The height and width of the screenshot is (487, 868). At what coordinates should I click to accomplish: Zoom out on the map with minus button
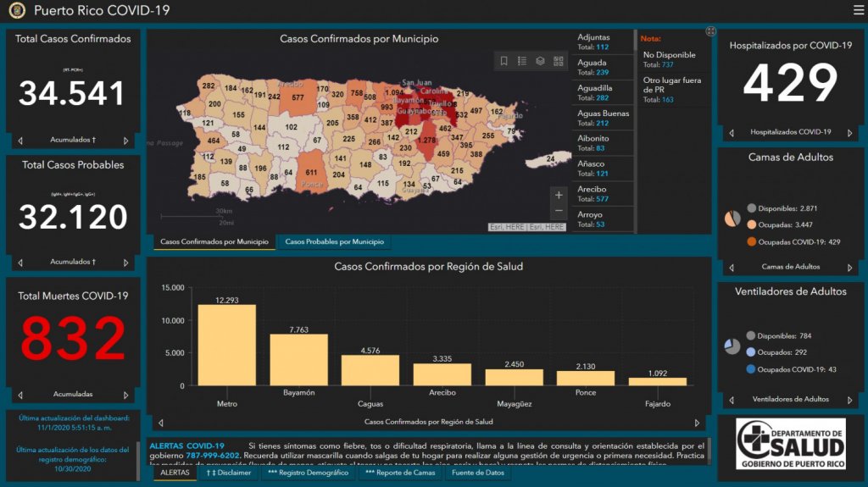pos(559,211)
